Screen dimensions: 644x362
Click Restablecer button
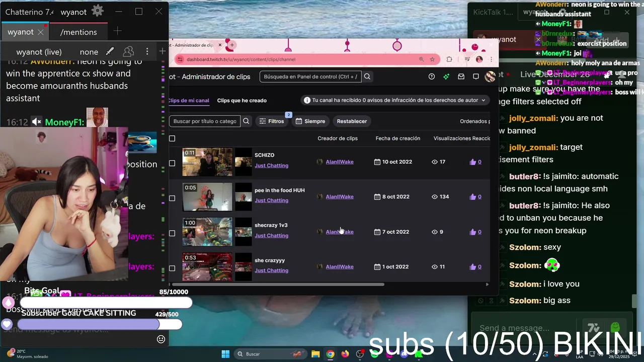point(352,121)
